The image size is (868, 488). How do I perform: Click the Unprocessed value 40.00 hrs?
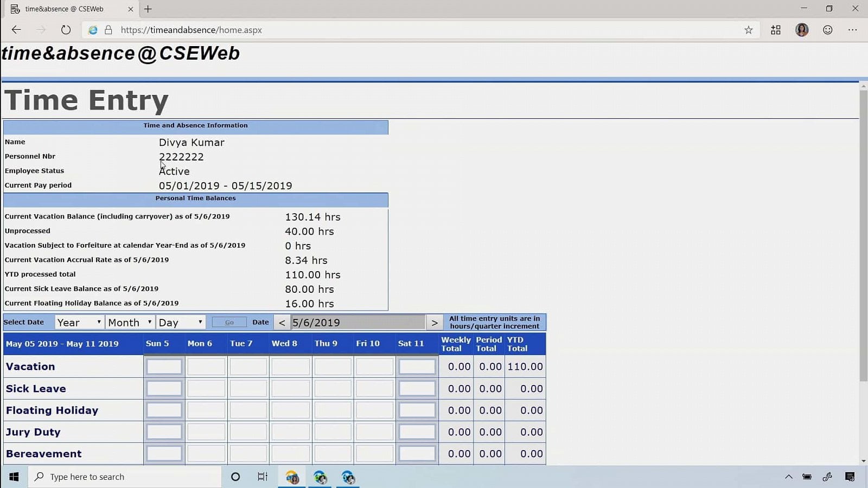tap(309, 232)
